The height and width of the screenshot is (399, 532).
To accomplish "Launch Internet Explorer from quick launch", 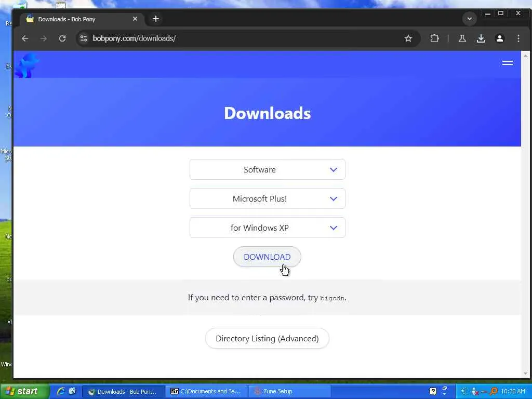I will coord(60,392).
